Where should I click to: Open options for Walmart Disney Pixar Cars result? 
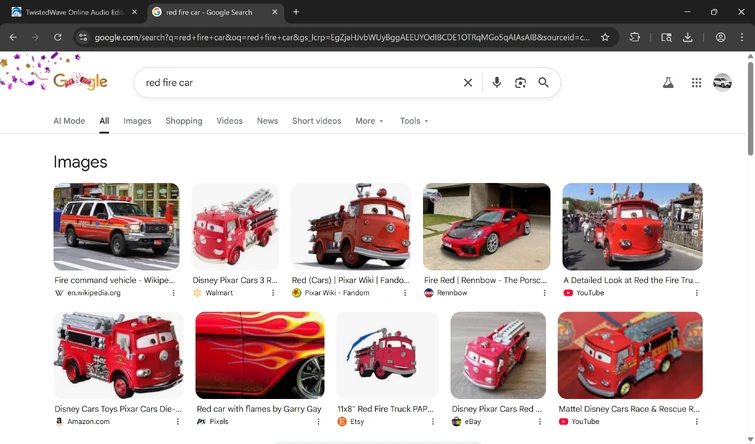point(273,293)
